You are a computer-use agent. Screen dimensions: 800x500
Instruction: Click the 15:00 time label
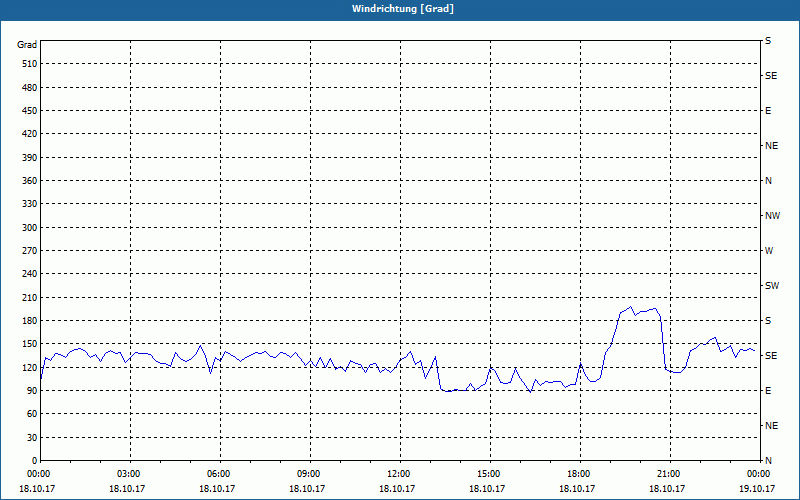(x=490, y=473)
